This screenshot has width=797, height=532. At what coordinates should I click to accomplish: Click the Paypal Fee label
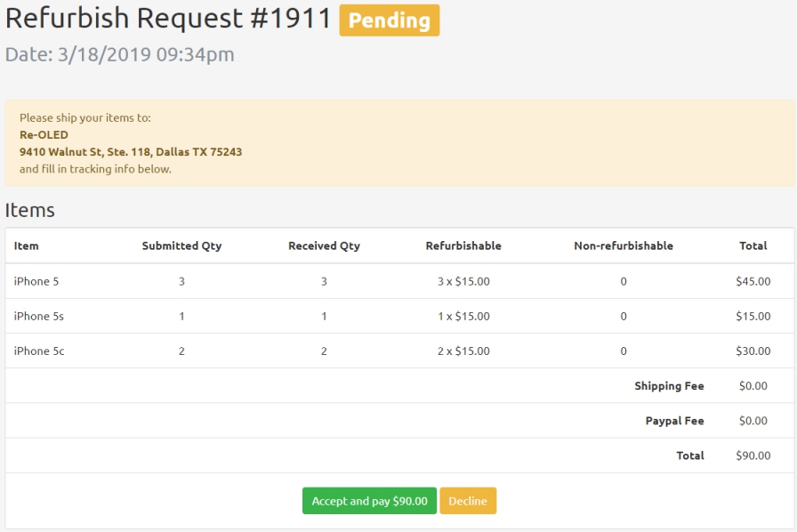point(674,421)
